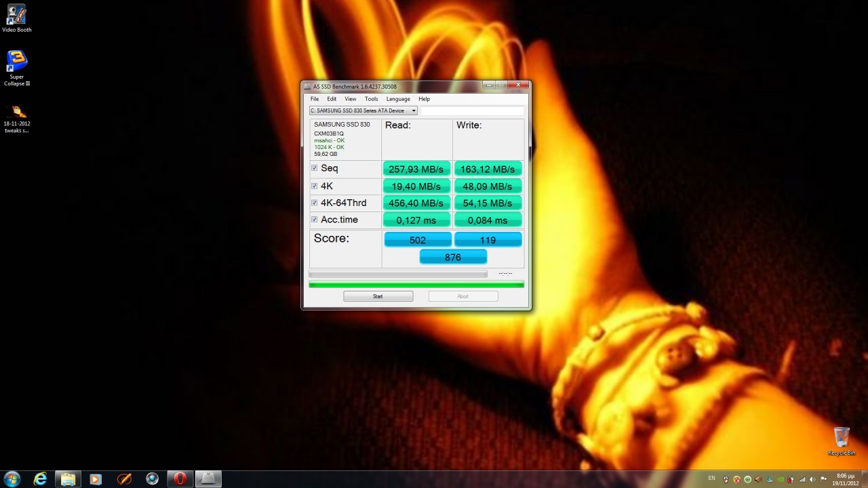
Task: Launch Windows Media Player from taskbar
Action: pos(96,479)
